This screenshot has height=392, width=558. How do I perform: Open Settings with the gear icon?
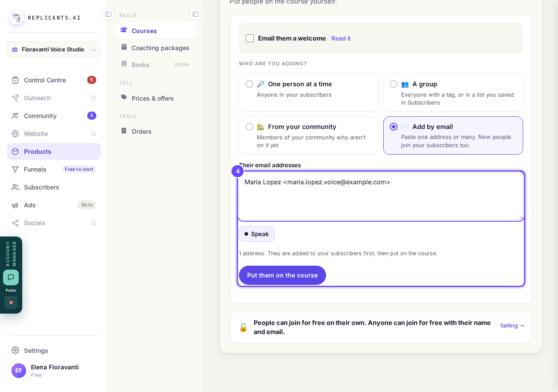(x=15, y=350)
